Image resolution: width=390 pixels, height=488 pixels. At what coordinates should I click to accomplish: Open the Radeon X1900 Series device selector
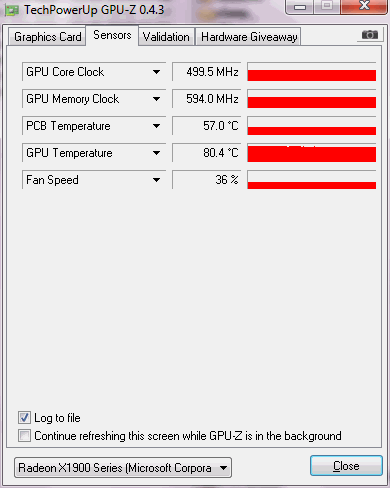pos(123,468)
